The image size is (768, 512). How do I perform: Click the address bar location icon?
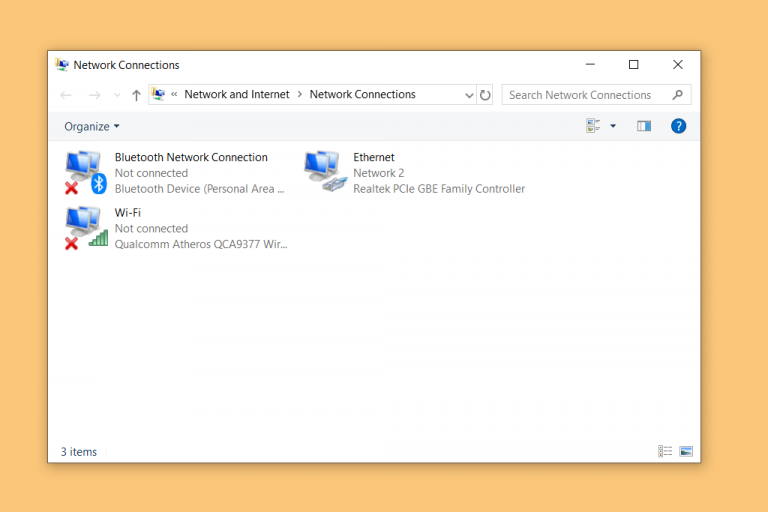(158, 94)
